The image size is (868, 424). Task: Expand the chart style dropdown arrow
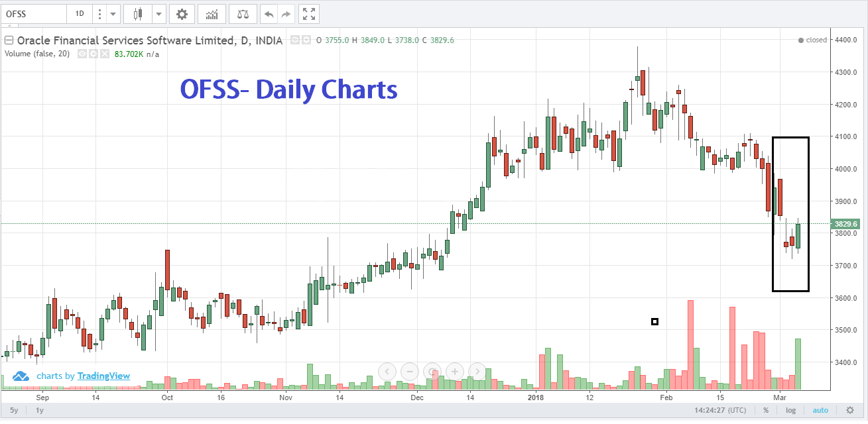tap(158, 13)
